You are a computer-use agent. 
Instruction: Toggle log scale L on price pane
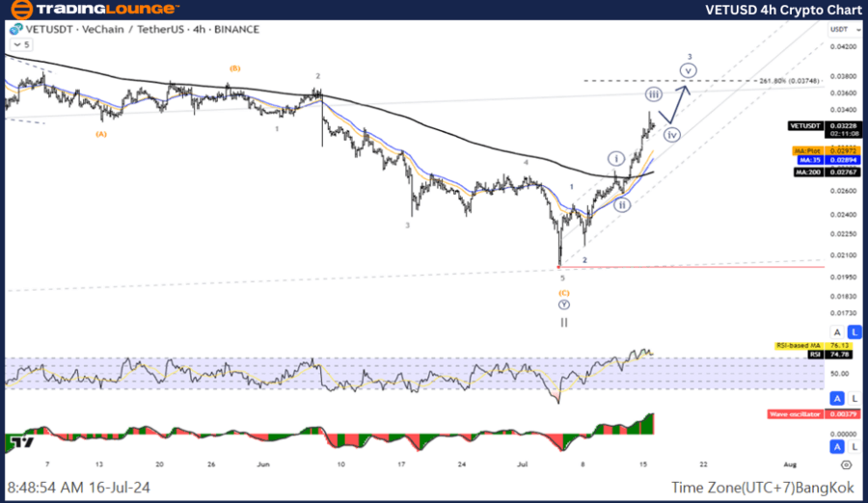click(x=854, y=332)
